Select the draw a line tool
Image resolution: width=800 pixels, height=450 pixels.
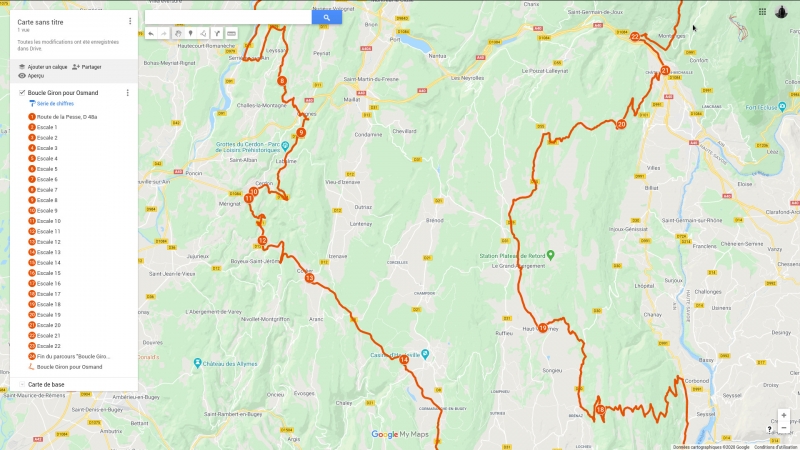tap(204, 34)
